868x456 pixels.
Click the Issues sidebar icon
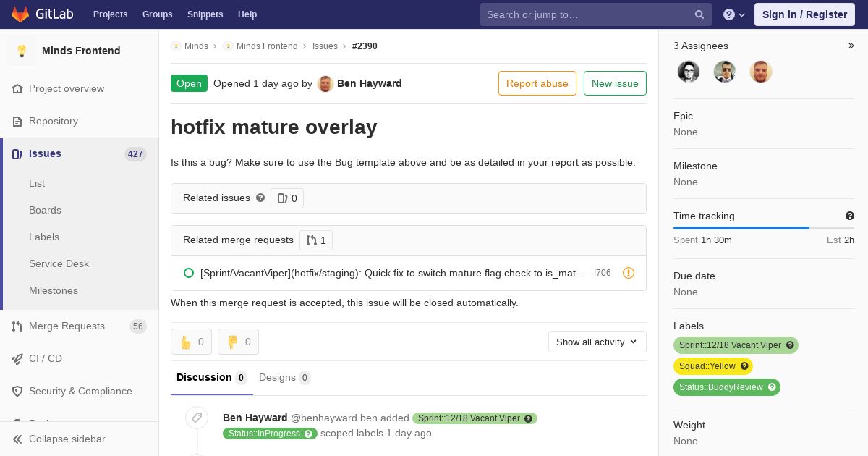coord(17,153)
